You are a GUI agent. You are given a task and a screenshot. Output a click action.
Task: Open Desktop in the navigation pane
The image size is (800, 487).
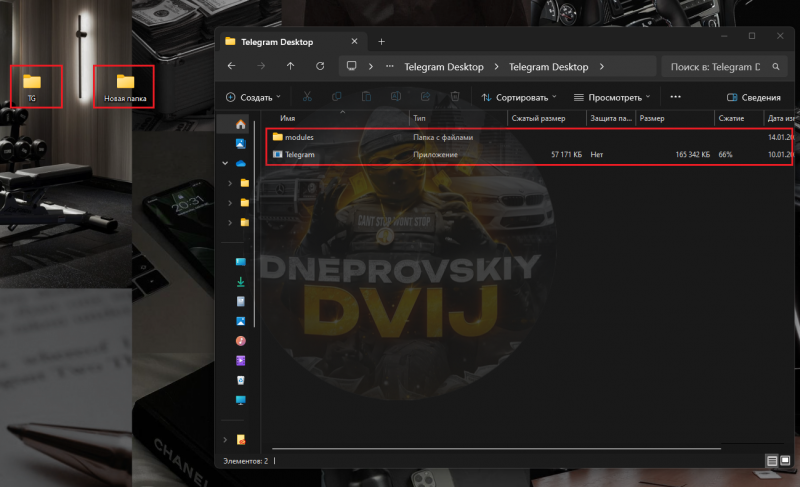tap(241, 262)
